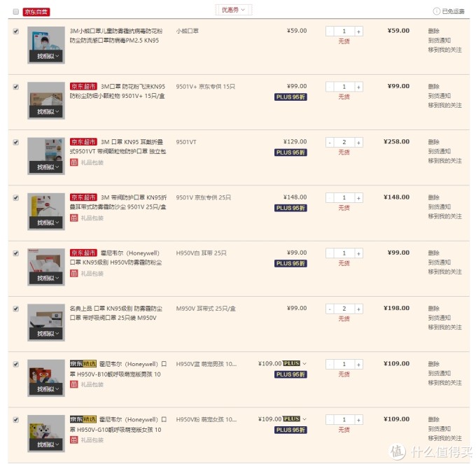Uncheck the 9501VT item checkbox
Screen dimensions: 476x464
[16, 142]
